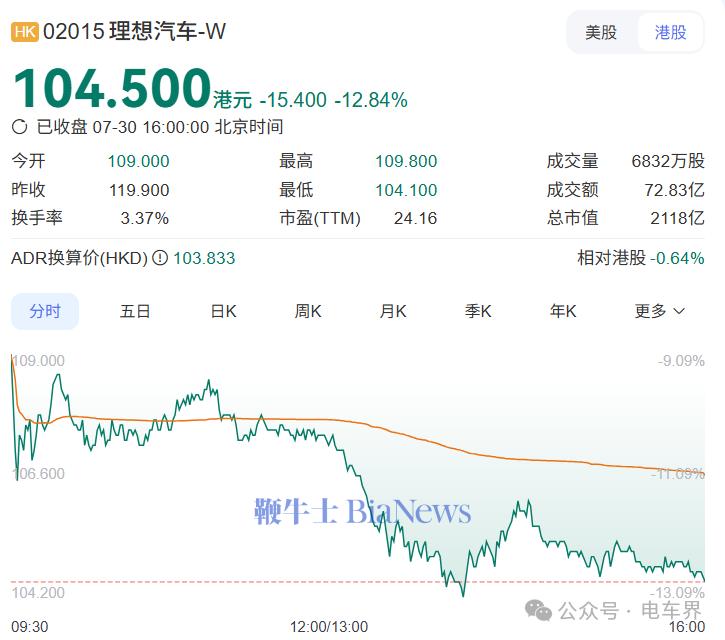Click the 16:00 chart time label

point(687,627)
